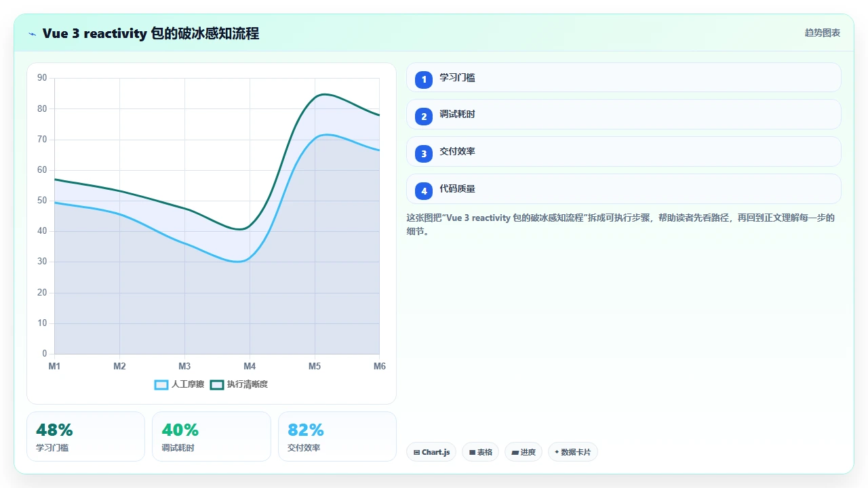Select the 学习门槛 step row
The height and width of the screenshot is (488, 868).
(x=623, y=77)
